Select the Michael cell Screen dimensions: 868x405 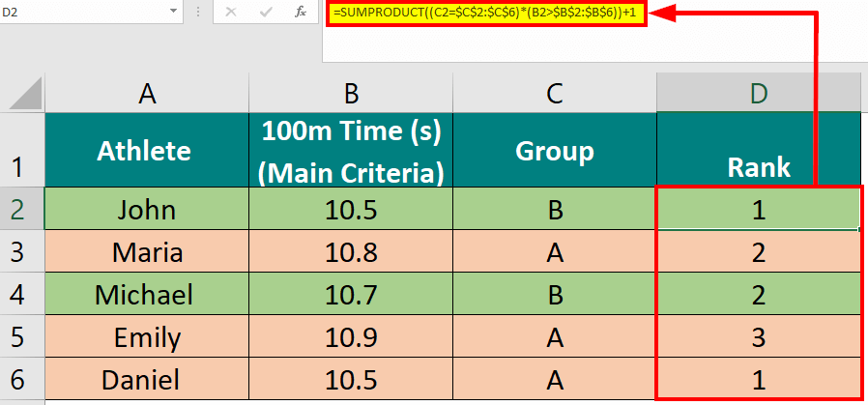tap(147, 294)
